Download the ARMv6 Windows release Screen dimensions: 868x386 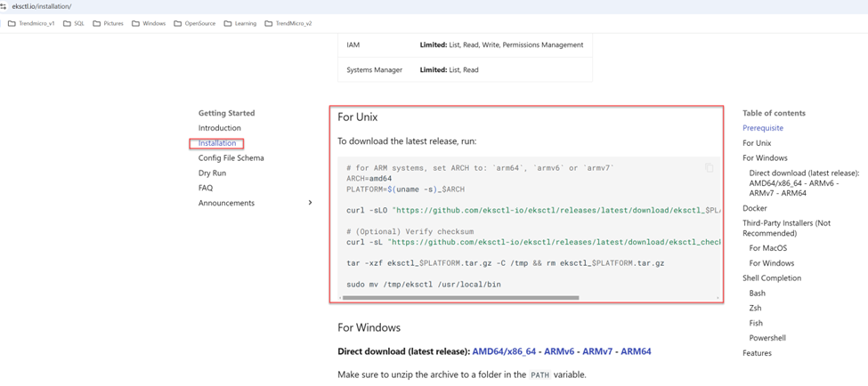[560, 351]
